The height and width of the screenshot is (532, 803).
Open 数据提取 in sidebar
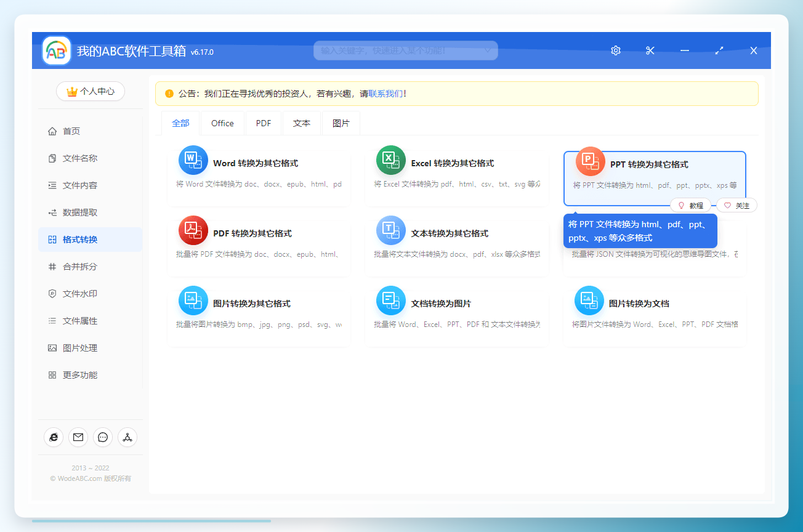91,212
